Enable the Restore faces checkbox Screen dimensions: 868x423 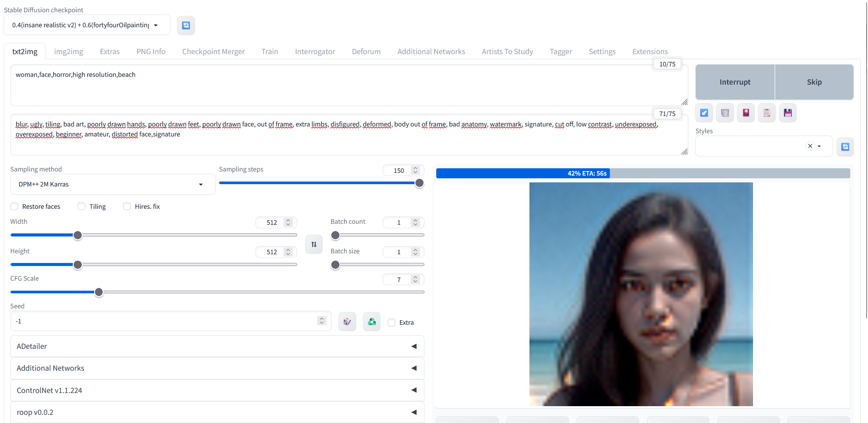point(15,206)
